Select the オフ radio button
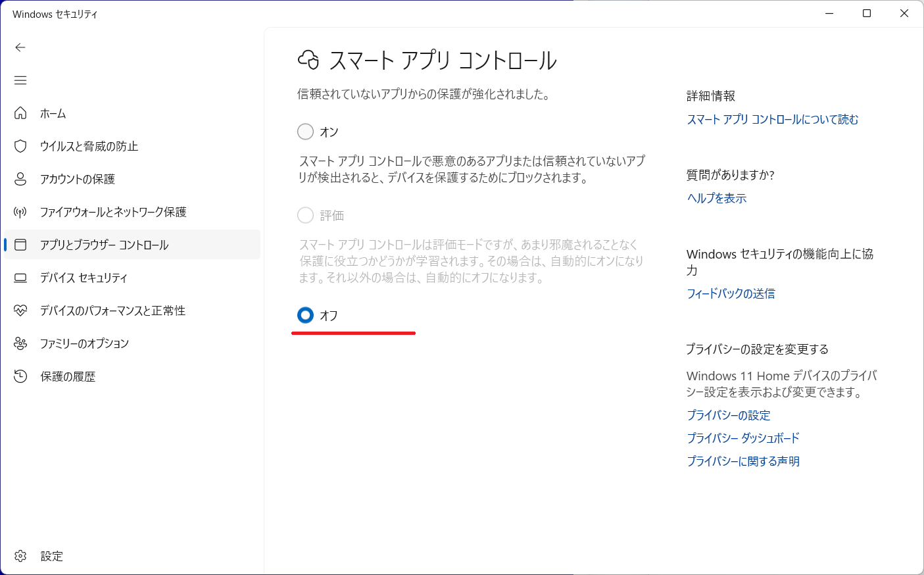924x575 pixels. pyautogui.click(x=305, y=315)
